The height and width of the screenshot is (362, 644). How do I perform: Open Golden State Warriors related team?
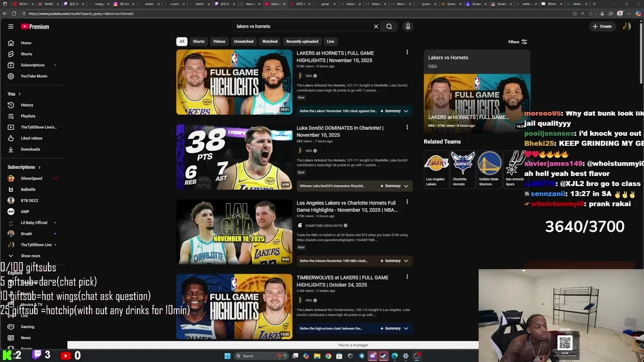pos(489,169)
